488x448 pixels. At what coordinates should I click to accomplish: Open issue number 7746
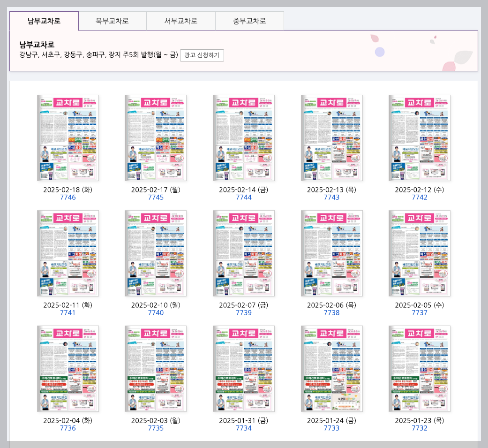pos(68,197)
